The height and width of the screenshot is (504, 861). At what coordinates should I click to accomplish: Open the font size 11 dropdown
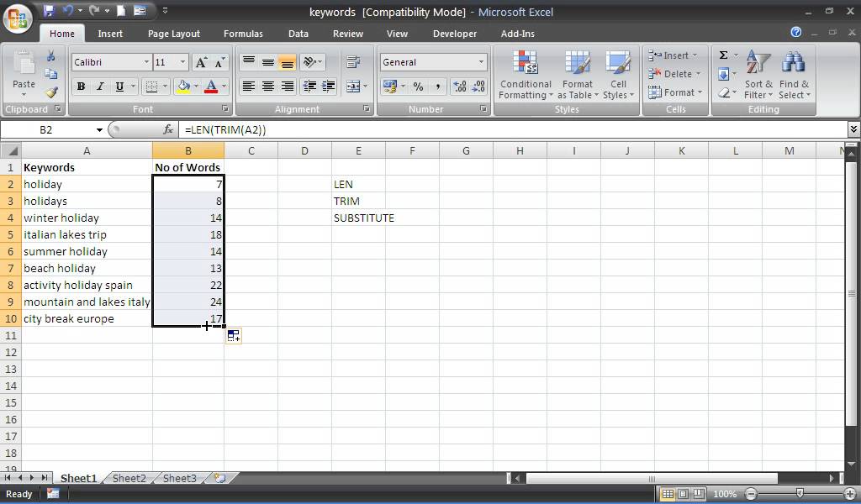click(182, 62)
